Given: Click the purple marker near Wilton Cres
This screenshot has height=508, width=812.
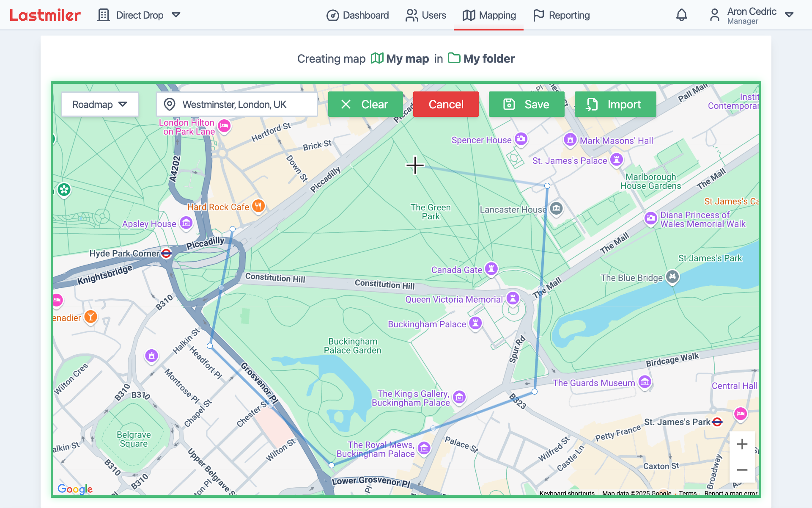Looking at the screenshot, I should pos(152,356).
